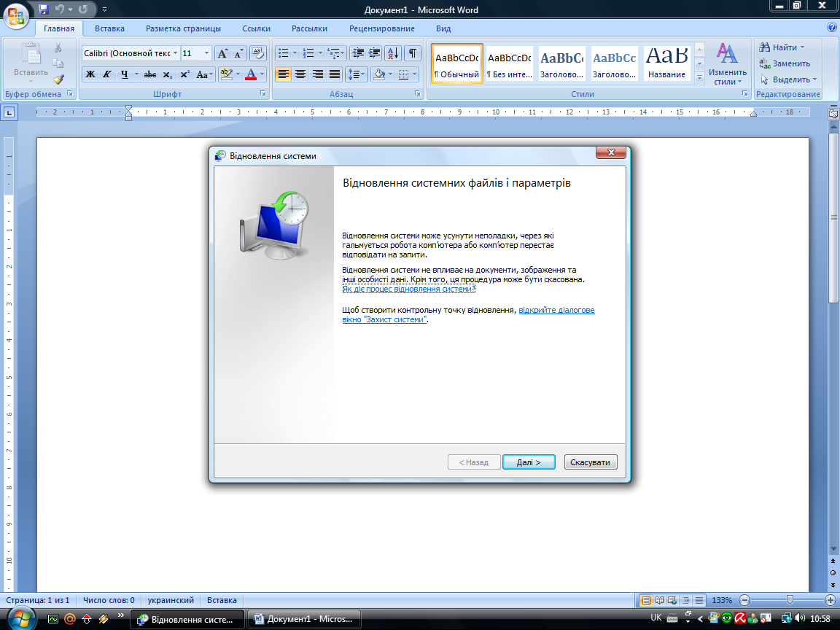Toggle Bold (Ж) formatting
The image size is (840, 630).
coord(90,74)
